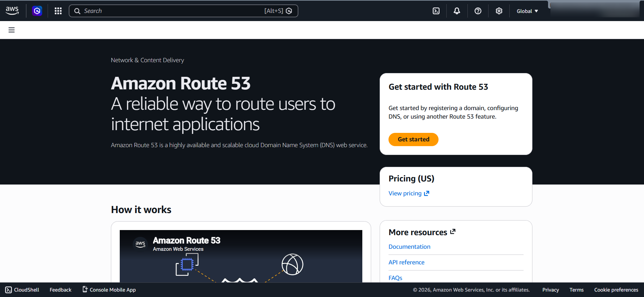The image size is (644, 297).
Task: Open the services grid menu
Action: coord(58,11)
